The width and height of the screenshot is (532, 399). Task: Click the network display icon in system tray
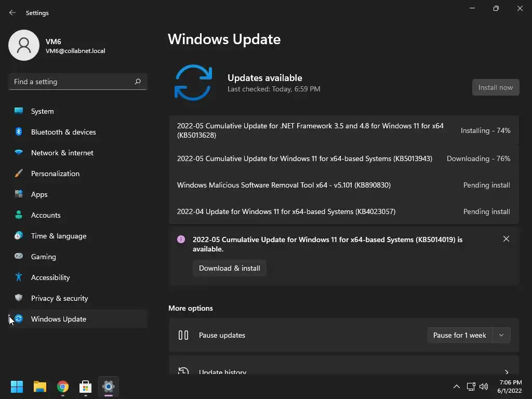click(471, 387)
